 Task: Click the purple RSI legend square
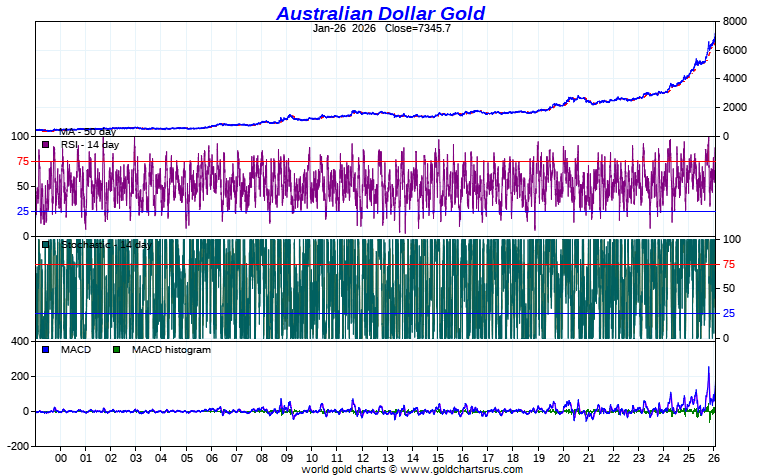[46, 144]
